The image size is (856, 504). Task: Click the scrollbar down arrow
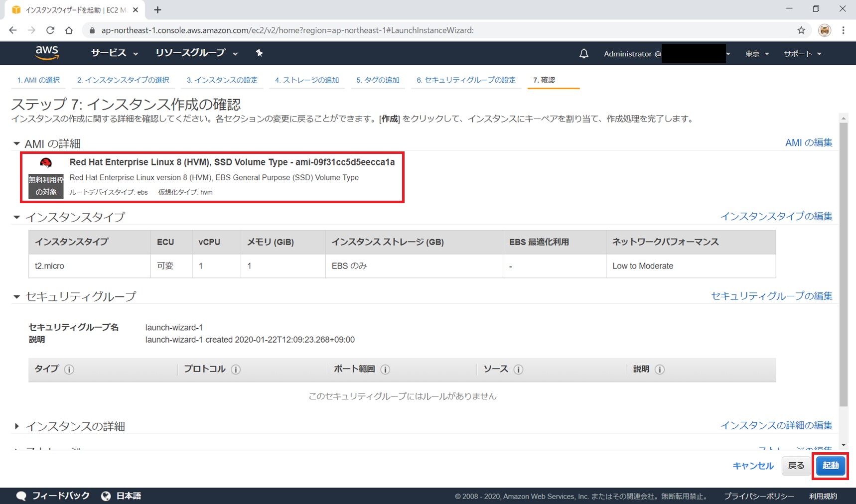coord(843,444)
